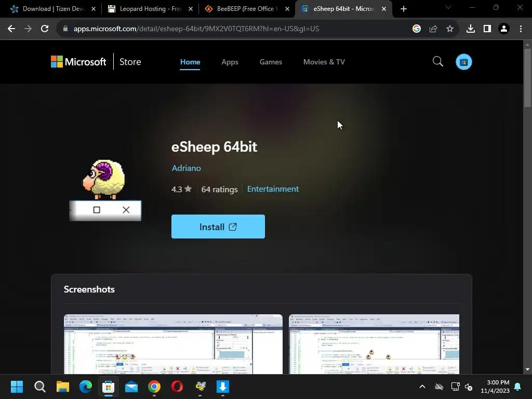Show hidden system tray icons

(x=422, y=387)
